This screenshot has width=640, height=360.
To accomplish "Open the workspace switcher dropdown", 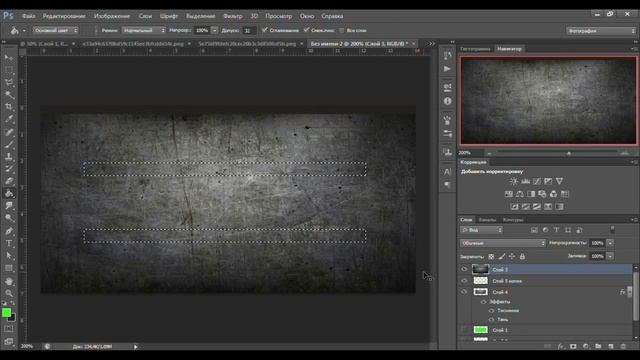I will (x=601, y=31).
